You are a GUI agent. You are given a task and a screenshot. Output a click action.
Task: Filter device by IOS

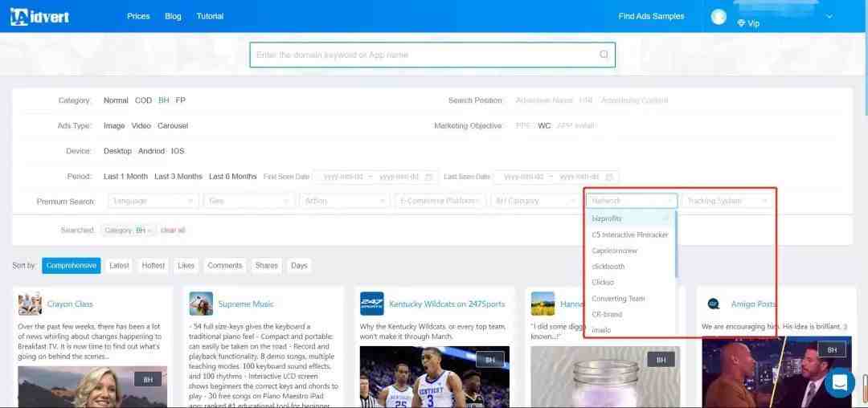pyautogui.click(x=178, y=151)
